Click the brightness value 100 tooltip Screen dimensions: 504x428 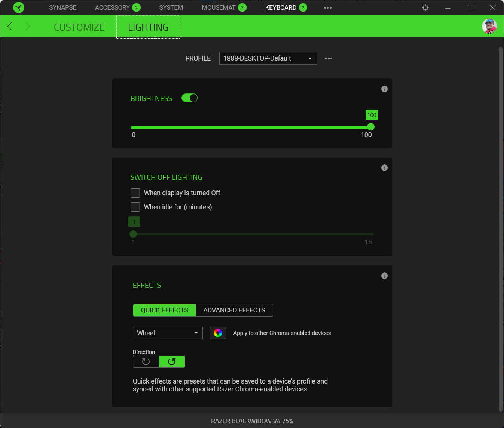click(372, 115)
